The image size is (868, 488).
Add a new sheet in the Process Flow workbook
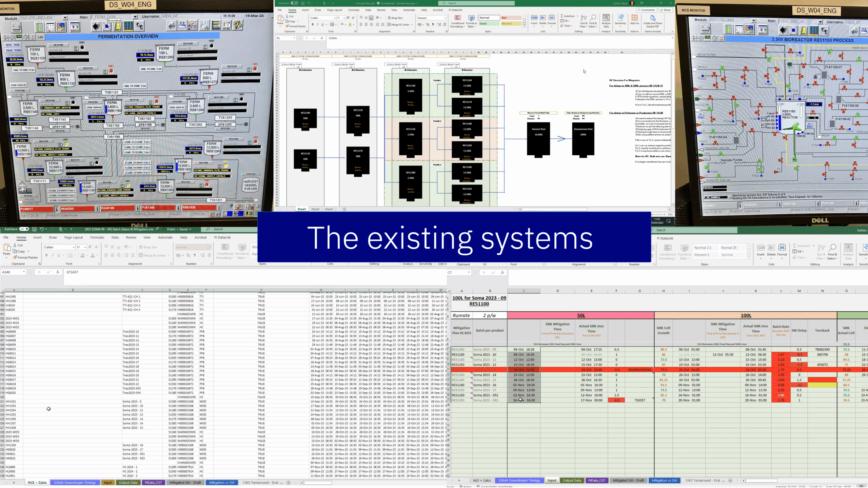(x=344, y=209)
